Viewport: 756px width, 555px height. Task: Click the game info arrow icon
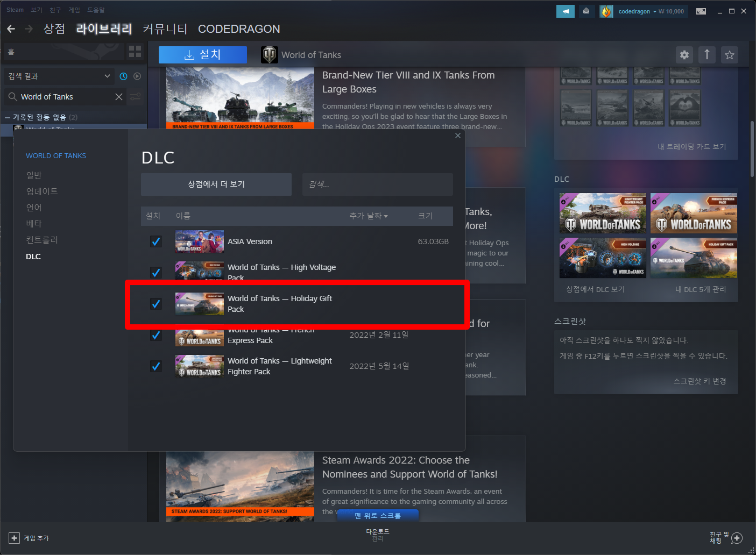(707, 55)
